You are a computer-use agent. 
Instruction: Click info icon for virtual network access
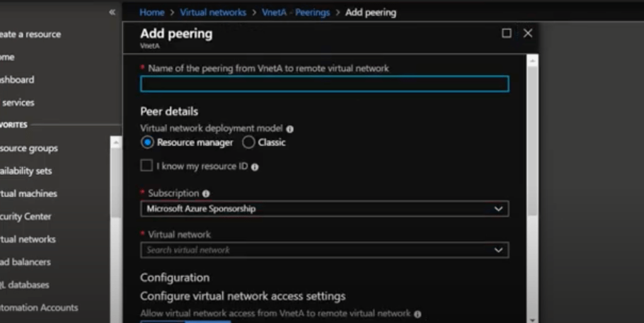point(418,314)
